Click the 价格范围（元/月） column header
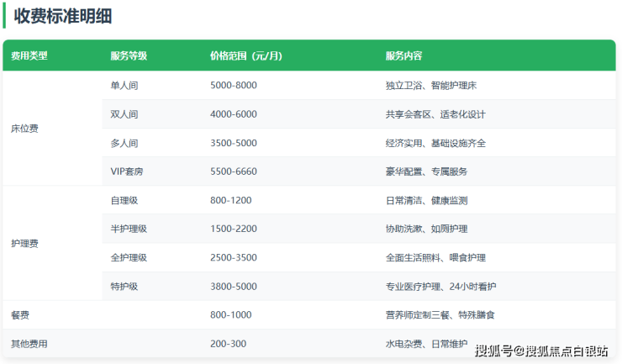Viewport: 622px width, 364px height. 245,56
